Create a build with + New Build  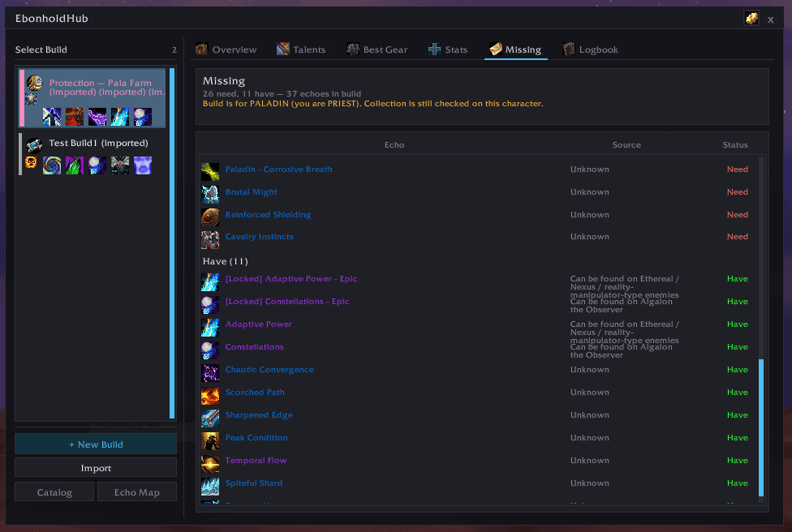96,444
